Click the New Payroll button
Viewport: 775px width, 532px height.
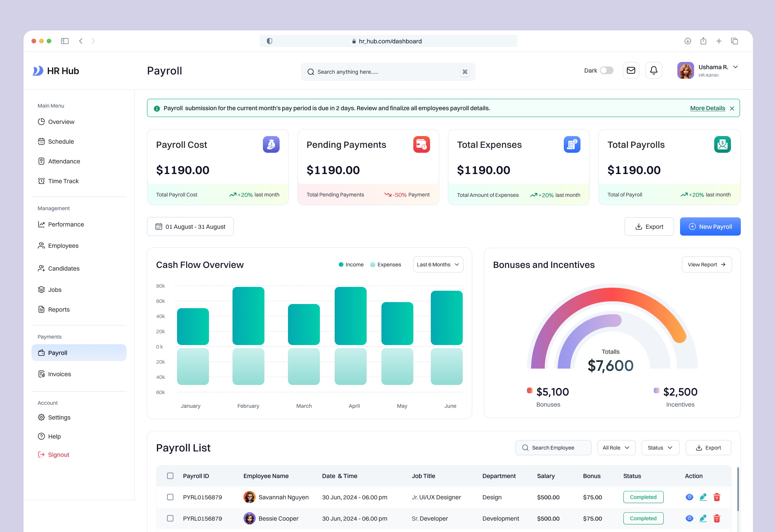710,226
